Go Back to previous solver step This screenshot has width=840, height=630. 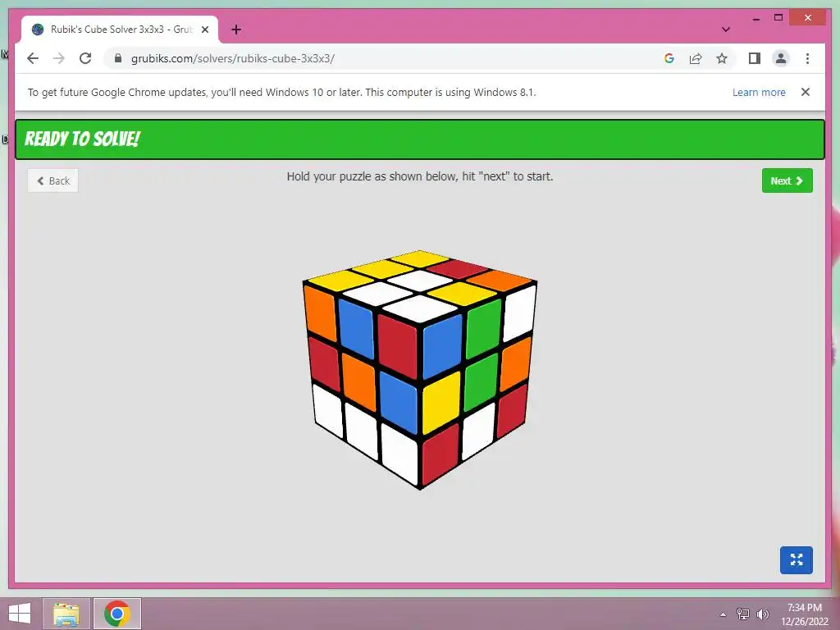click(53, 180)
